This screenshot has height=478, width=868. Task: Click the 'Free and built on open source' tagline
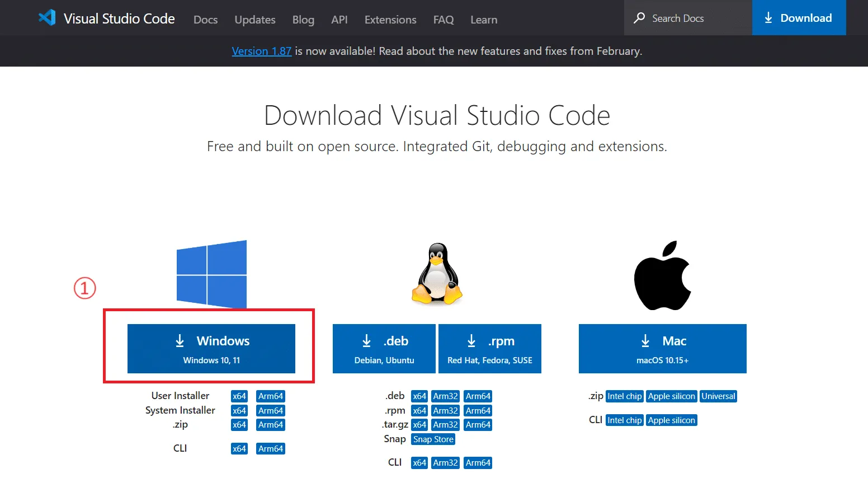point(437,147)
